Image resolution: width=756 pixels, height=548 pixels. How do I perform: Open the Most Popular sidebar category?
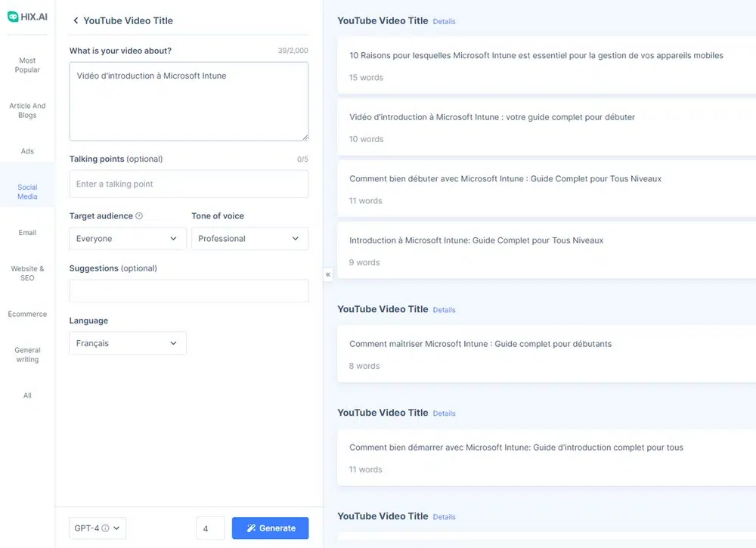coord(27,65)
